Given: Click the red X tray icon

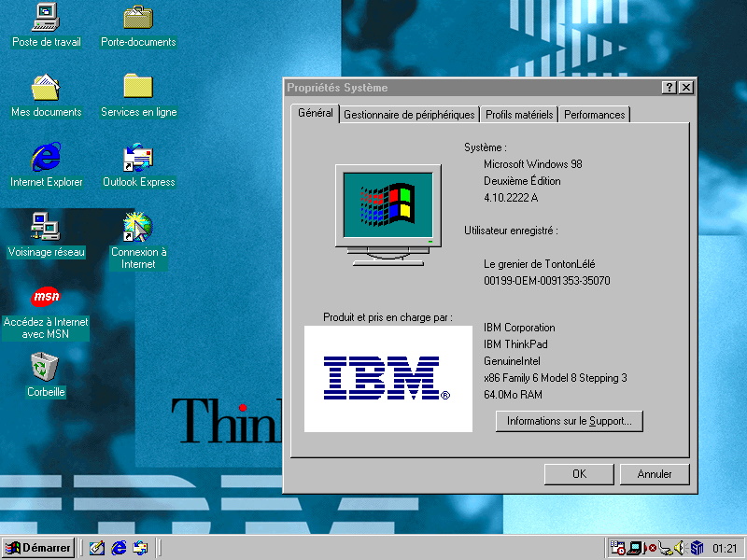Looking at the screenshot, I should 652,548.
